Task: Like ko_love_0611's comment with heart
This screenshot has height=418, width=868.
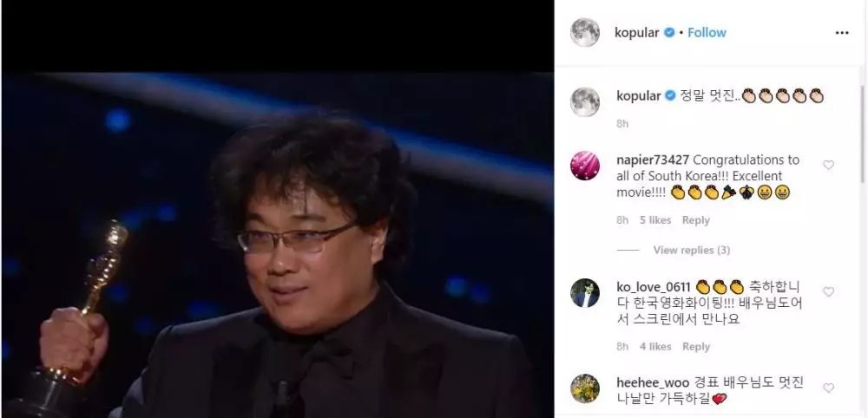Action: pyautogui.click(x=828, y=292)
